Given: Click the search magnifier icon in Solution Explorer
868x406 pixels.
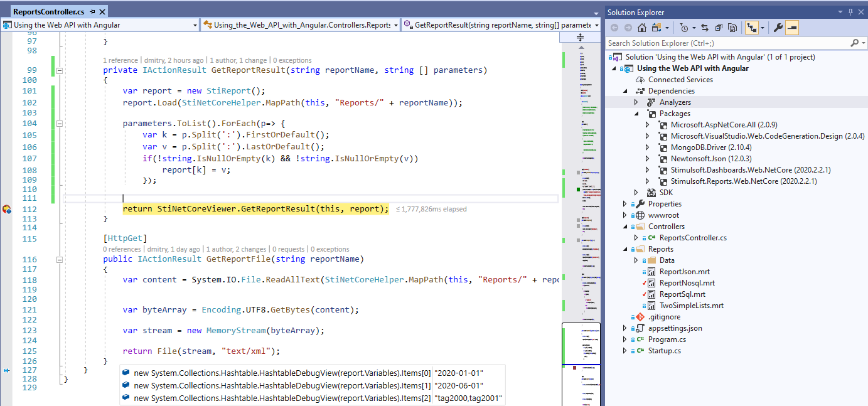Looking at the screenshot, I should [854, 43].
